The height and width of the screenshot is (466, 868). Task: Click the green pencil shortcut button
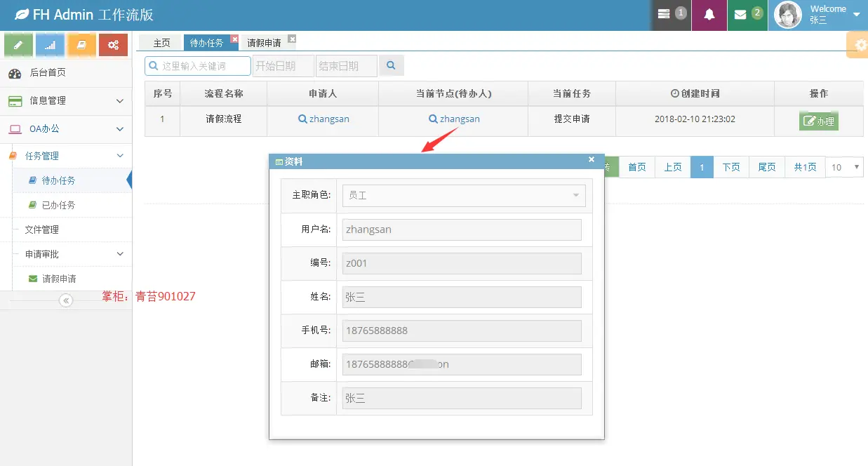[x=18, y=45]
